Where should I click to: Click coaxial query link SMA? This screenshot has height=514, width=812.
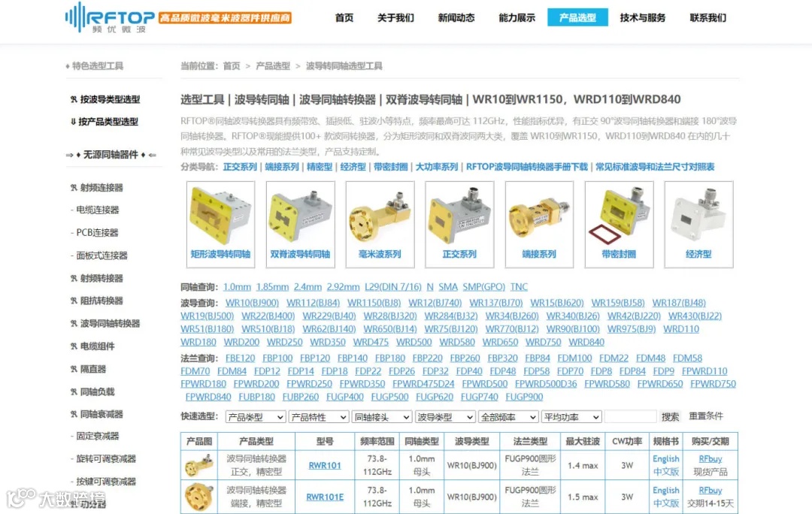tap(448, 287)
